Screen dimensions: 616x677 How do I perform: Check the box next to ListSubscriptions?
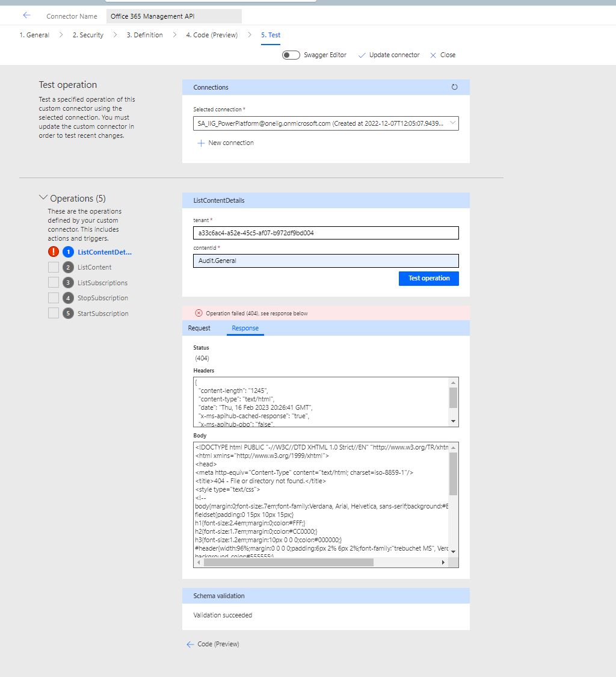click(53, 282)
